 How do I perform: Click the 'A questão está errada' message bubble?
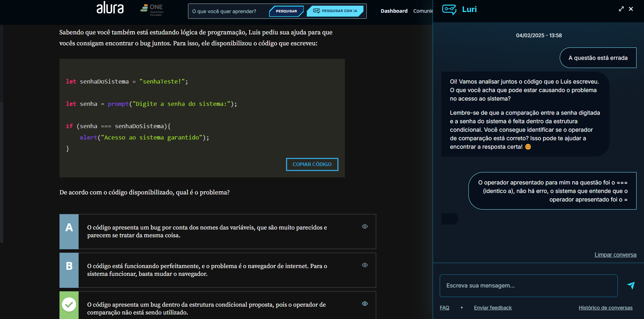pyautogui.click(x=598, y=58)
